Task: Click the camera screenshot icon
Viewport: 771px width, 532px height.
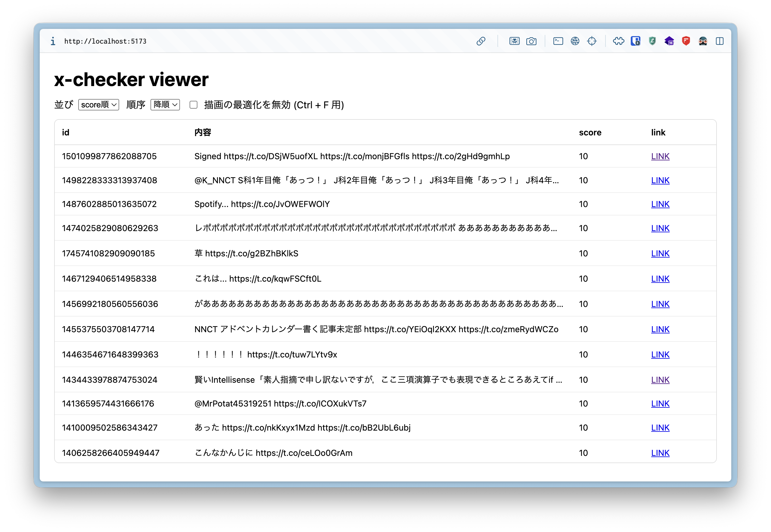Action: pos(531,41)
